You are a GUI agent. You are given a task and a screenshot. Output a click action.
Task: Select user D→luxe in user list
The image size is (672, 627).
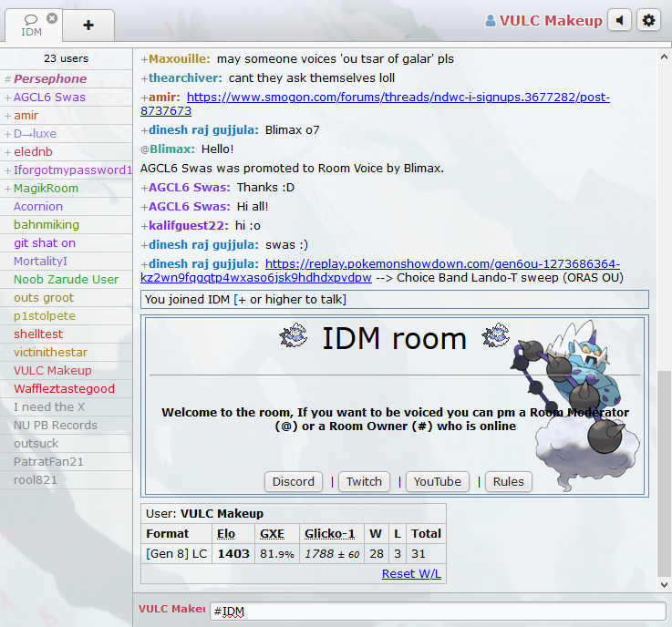66,134
